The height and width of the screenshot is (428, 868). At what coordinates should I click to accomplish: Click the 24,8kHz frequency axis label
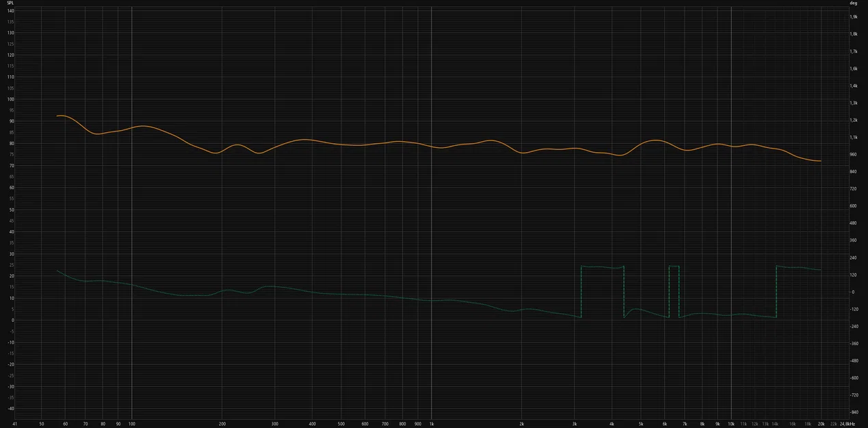point(847,424)
